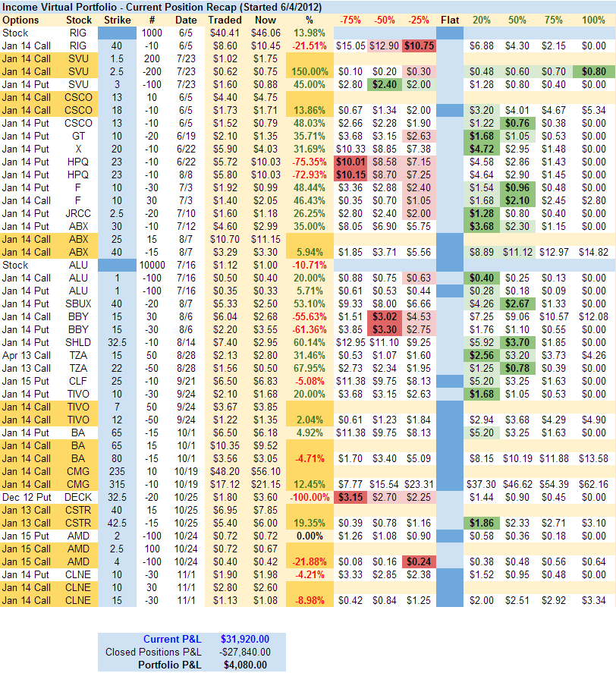Viewport: 616px width, 673px height.
Task: Click the green highlighted $0.80 cell
Action: pyautogui.click(x=592, y=71)
